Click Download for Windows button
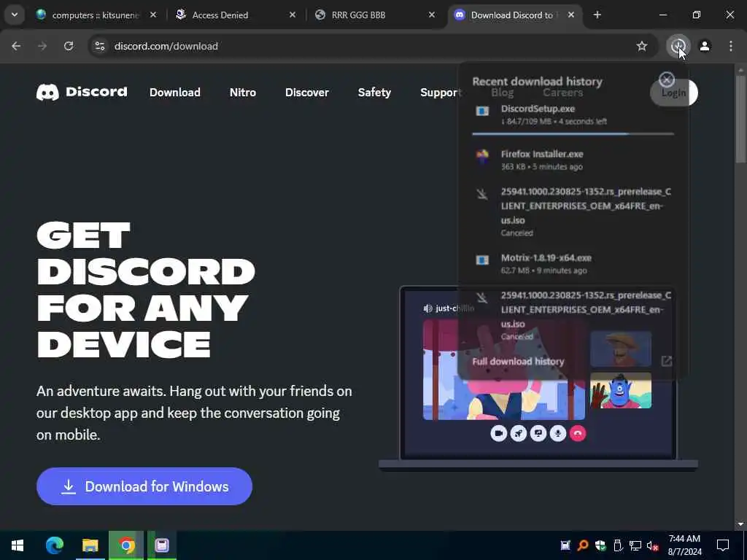 click(x=144, y=486)
